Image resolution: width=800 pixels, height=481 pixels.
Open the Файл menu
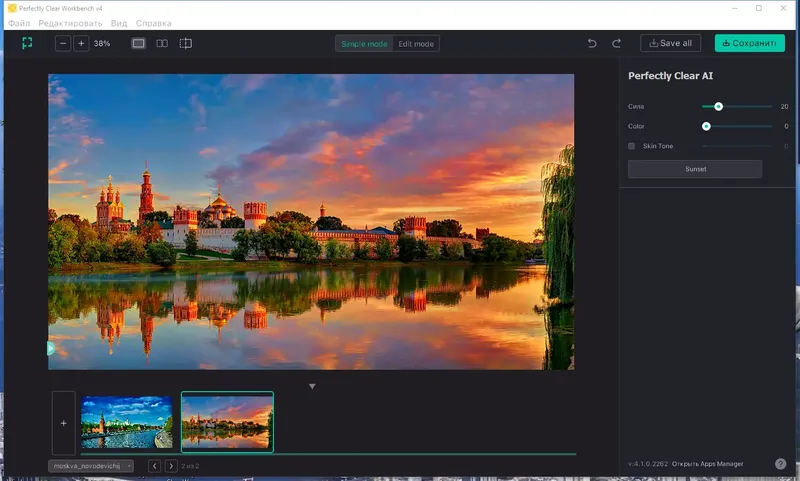coord(19,23)
